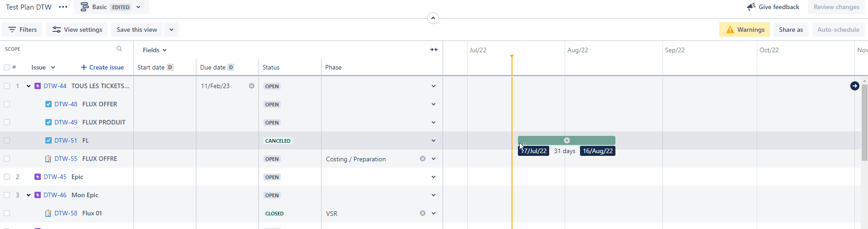Viewport: 868px width, 229px height.
Task: Check the row checkbox for DTW-49
Action: (x=7, y=122)
